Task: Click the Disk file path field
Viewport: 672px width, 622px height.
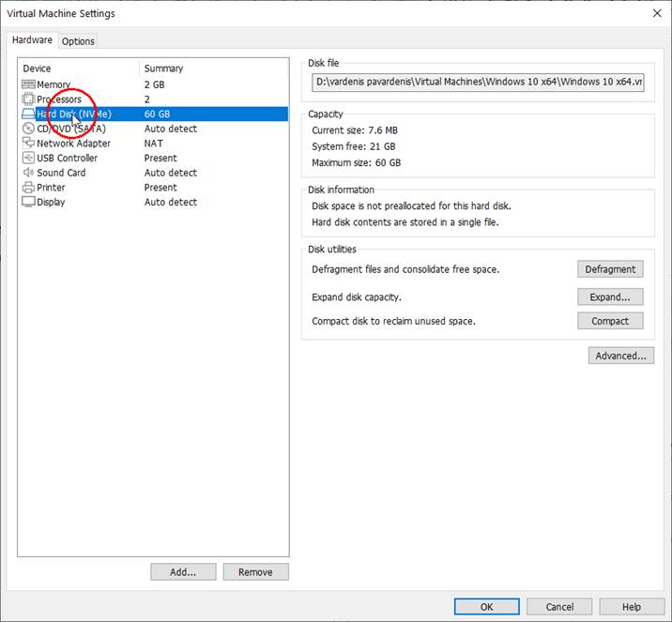Action: [x=479, y=83]
